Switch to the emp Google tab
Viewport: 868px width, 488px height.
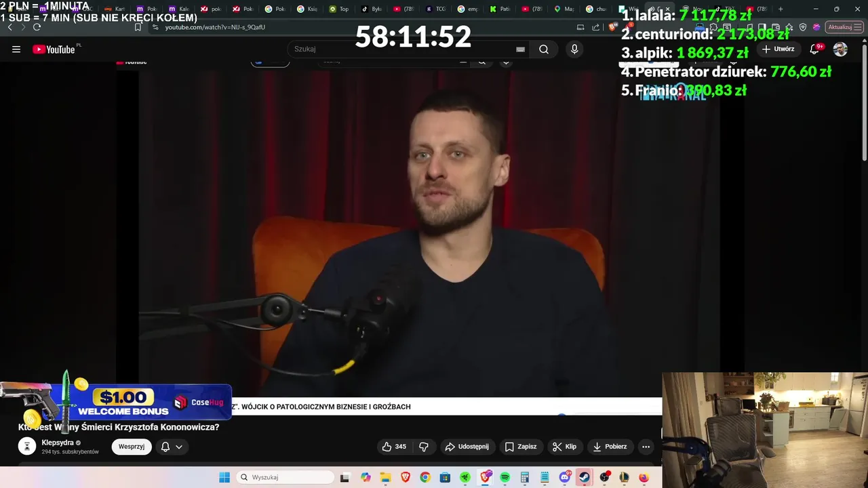[468, 9]
